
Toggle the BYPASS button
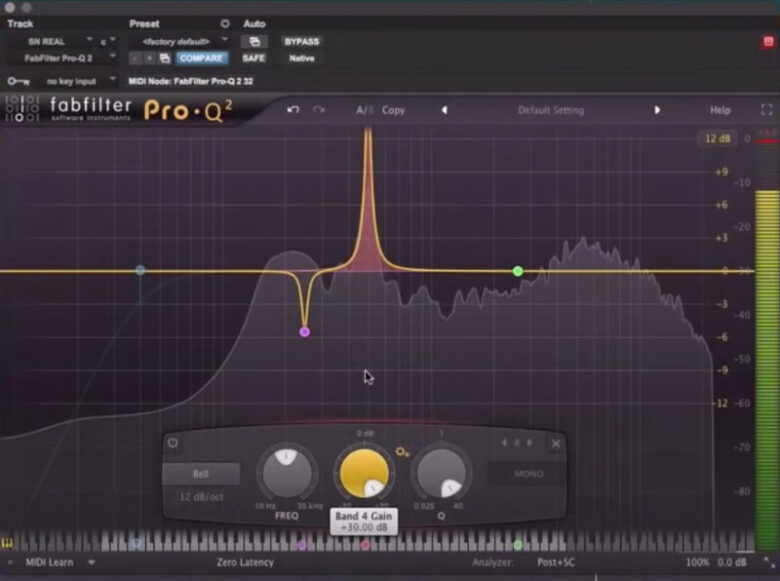[x=301, y=41]
